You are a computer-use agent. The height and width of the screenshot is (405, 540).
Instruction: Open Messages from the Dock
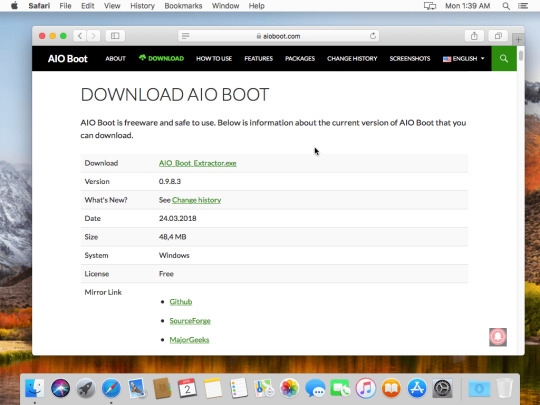(315, 388)
